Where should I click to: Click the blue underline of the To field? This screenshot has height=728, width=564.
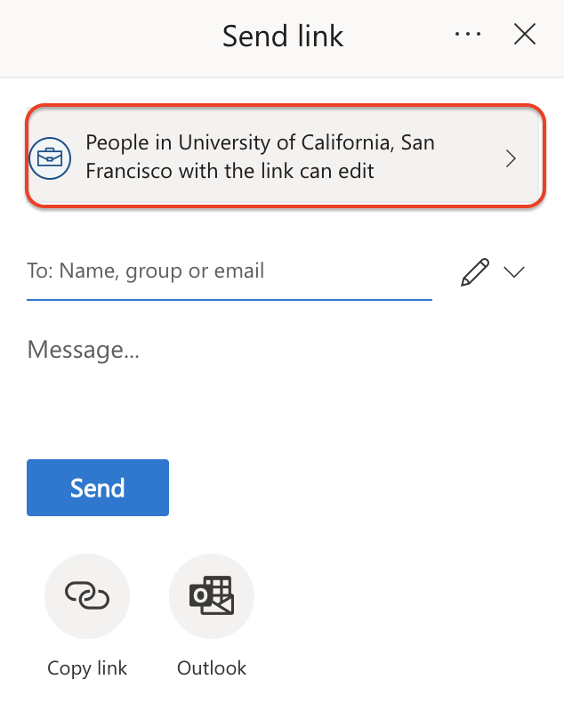click(230, 300)
